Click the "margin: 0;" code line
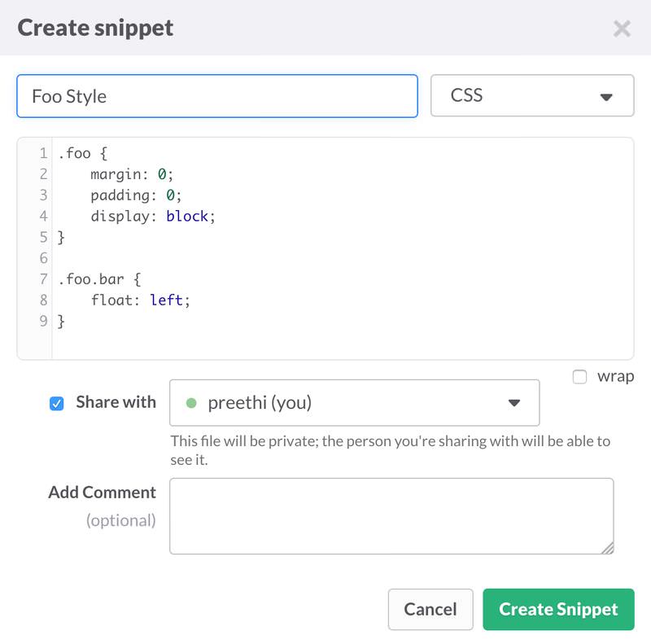The height and width of the screenshot is (644, 651). (132, 174)
